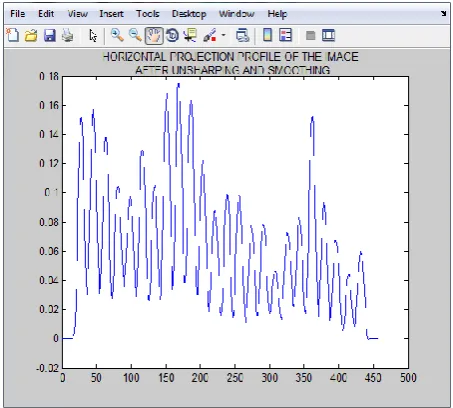Dock the figure using the corner arrow

tap(443, 13)
